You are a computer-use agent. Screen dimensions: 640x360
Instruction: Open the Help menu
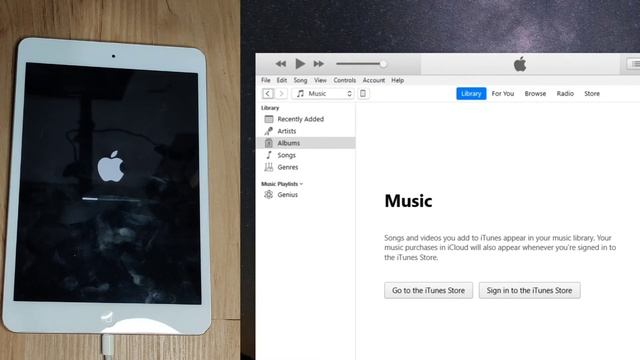(x=398, y=80)
